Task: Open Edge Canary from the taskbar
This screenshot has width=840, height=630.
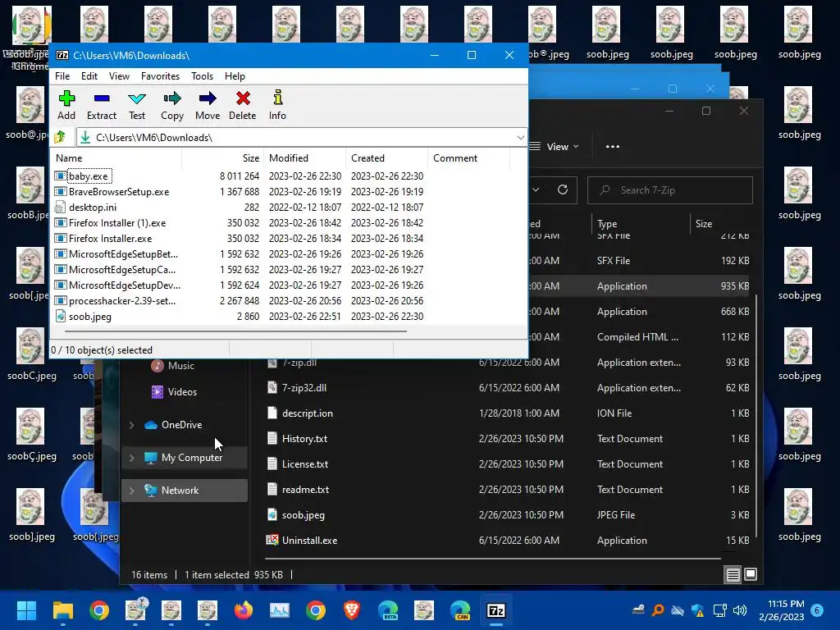Action: click(460, 610)
